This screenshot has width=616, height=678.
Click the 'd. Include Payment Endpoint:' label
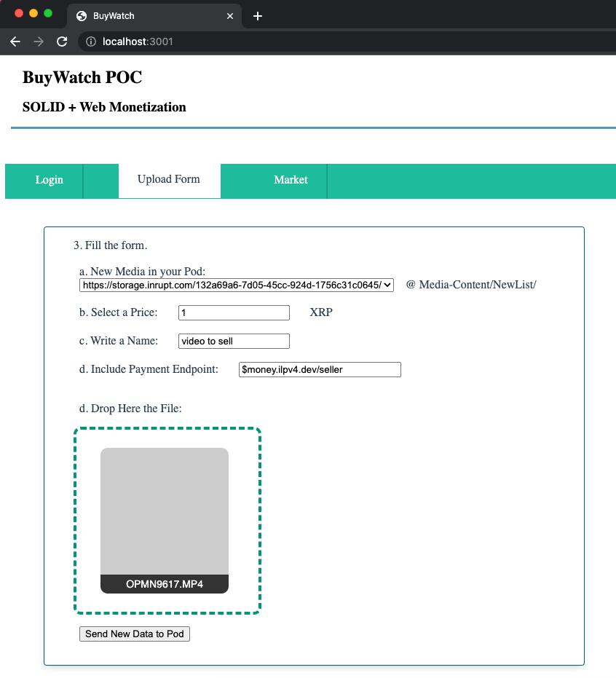(149, 369)
